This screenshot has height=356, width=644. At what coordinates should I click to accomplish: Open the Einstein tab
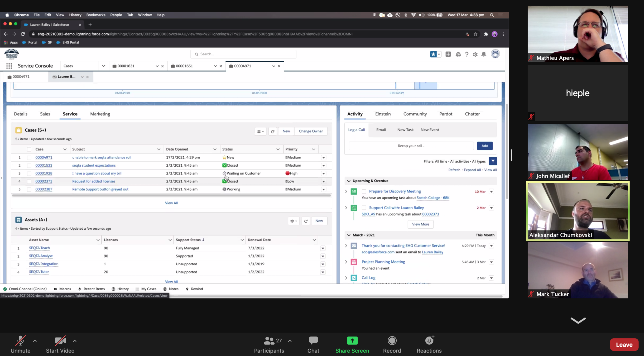383,114
